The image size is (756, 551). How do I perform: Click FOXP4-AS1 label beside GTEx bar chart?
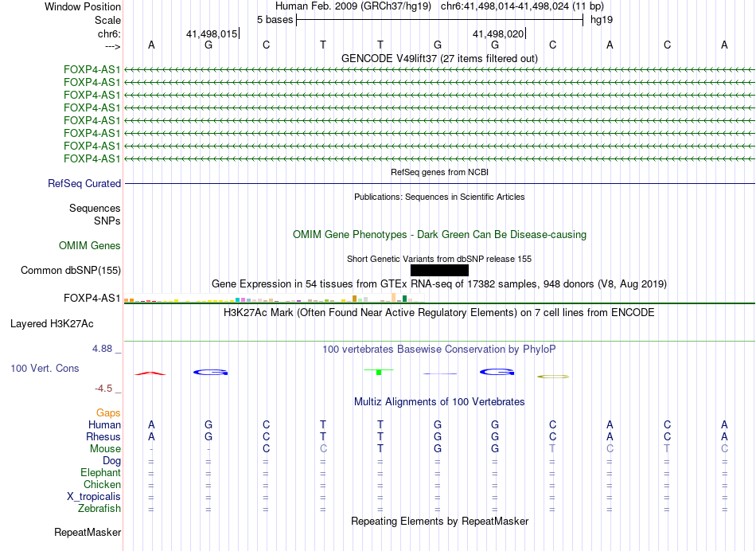[x=92, y=298]
